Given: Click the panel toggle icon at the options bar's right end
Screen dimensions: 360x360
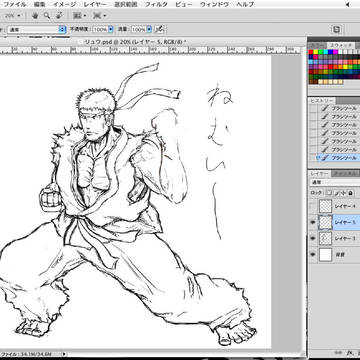Looking at the screenshot, I should pos(336,29).
